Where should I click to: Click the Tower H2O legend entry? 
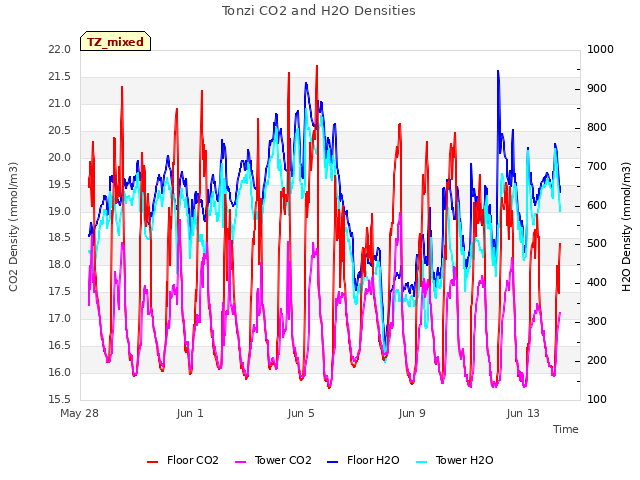(x=455, y=460)
